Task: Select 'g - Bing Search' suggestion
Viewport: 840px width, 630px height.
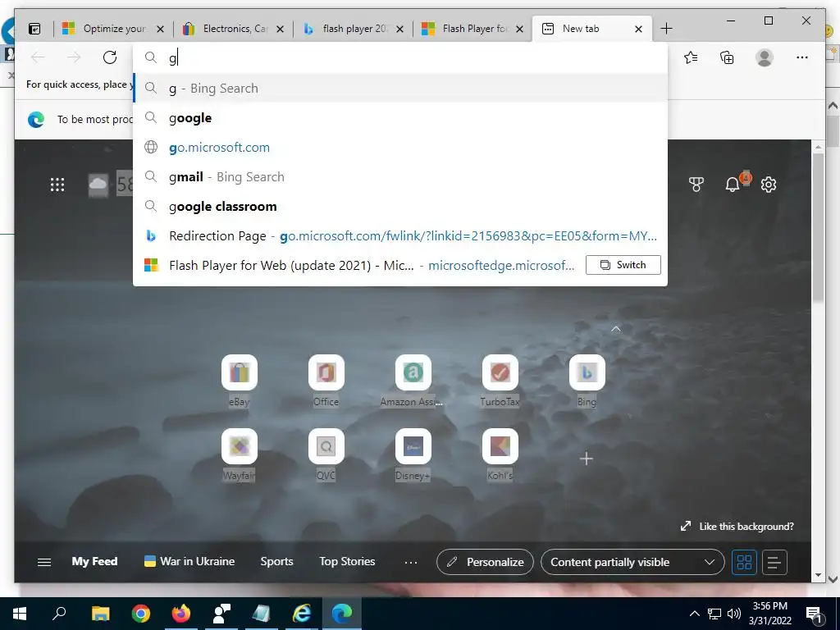Action: pos(400,89)
